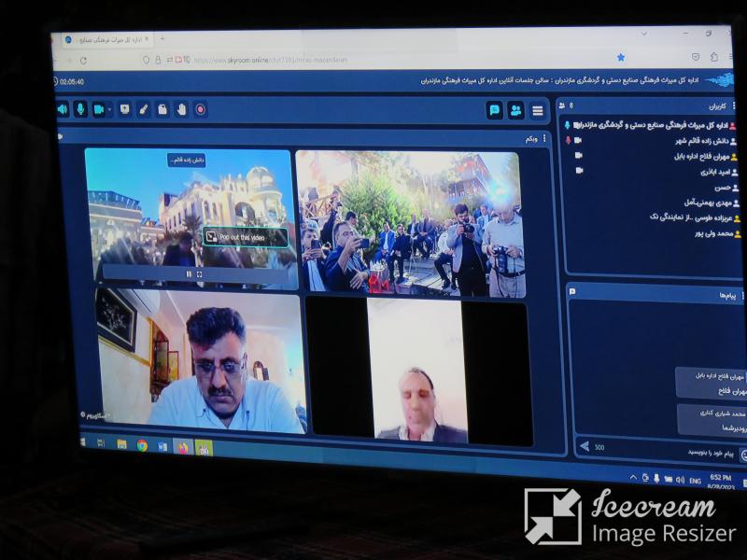Toggle the webcam camera button
This screenshot has width=747, height=560.
[x=99, y=109]
